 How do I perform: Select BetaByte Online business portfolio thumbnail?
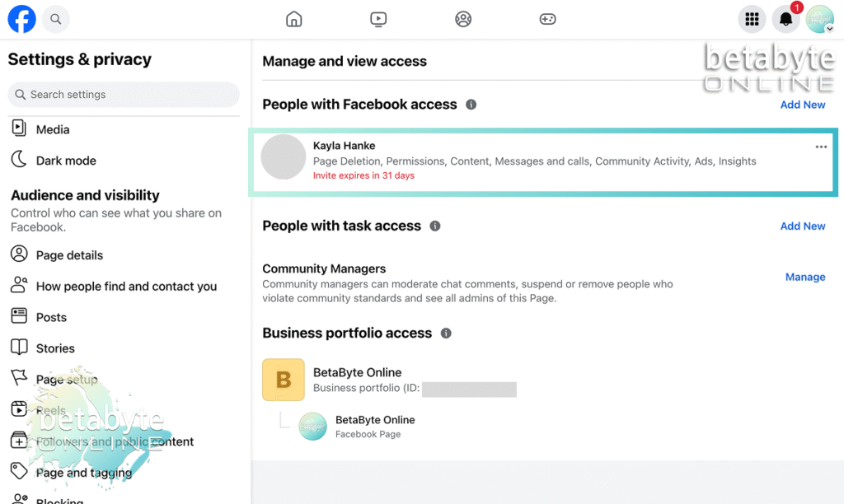pyautogui.click(x=283, y=380)
